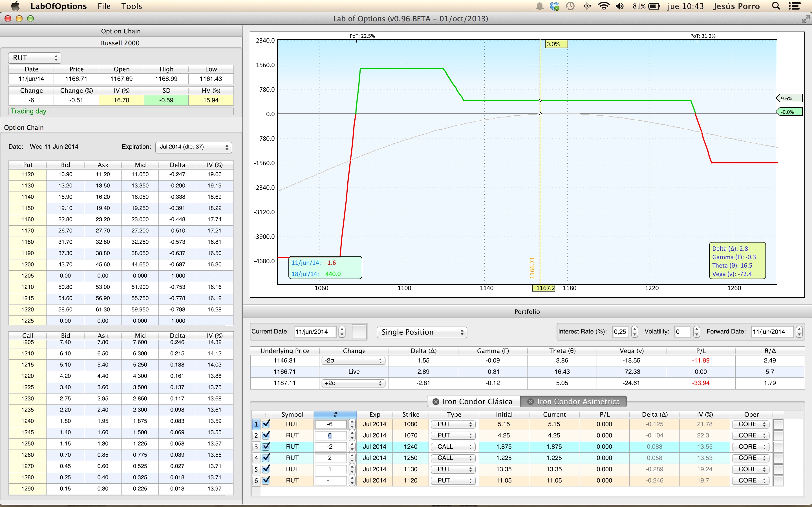The image size is (812, 507).
Task: Open the Wi-Fi status icon
Action: point(603,6)
